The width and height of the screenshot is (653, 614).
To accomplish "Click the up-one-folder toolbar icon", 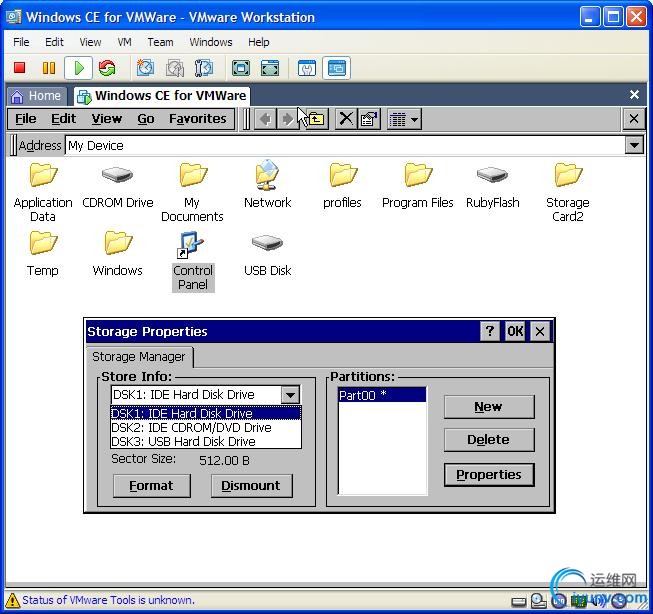I will 316,119.
